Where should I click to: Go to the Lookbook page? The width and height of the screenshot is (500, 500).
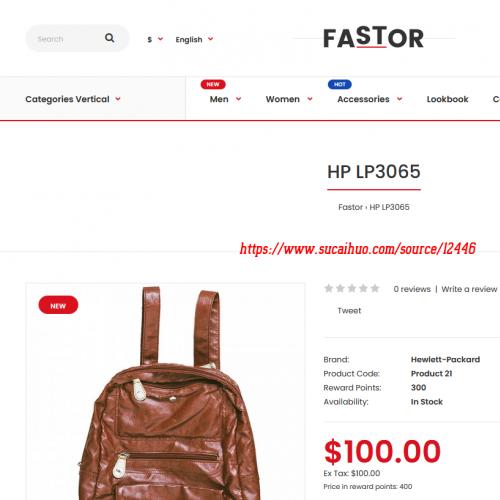(x=447, y=99)
